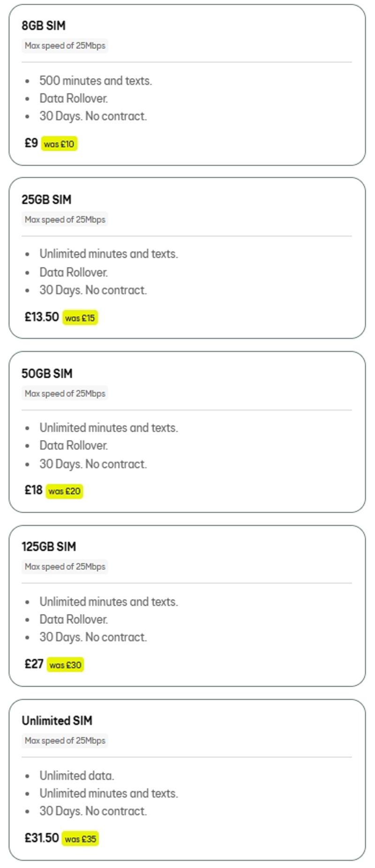Click Max speed tag under Unlimited SIM

65,741
